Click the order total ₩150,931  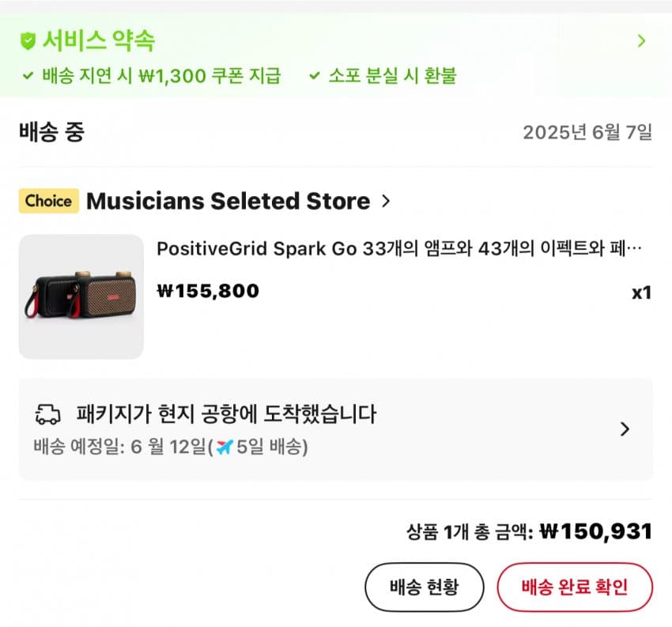pos(595,532)
